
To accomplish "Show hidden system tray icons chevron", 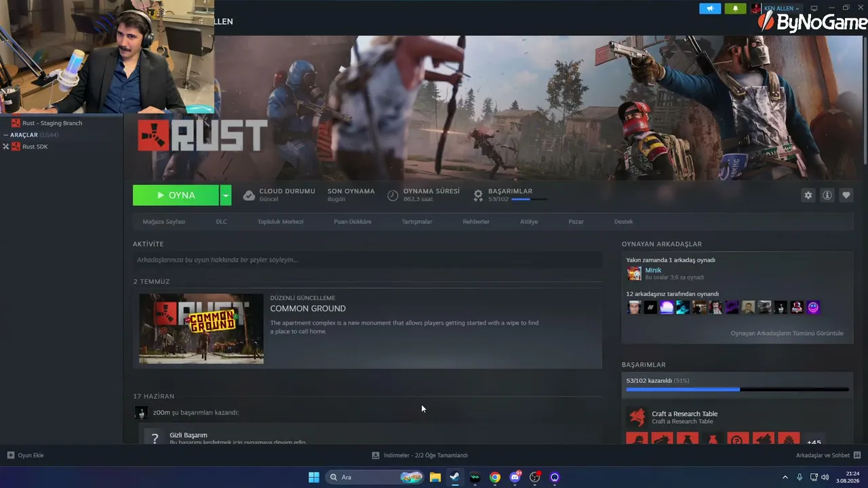I will tap(785, 477).
